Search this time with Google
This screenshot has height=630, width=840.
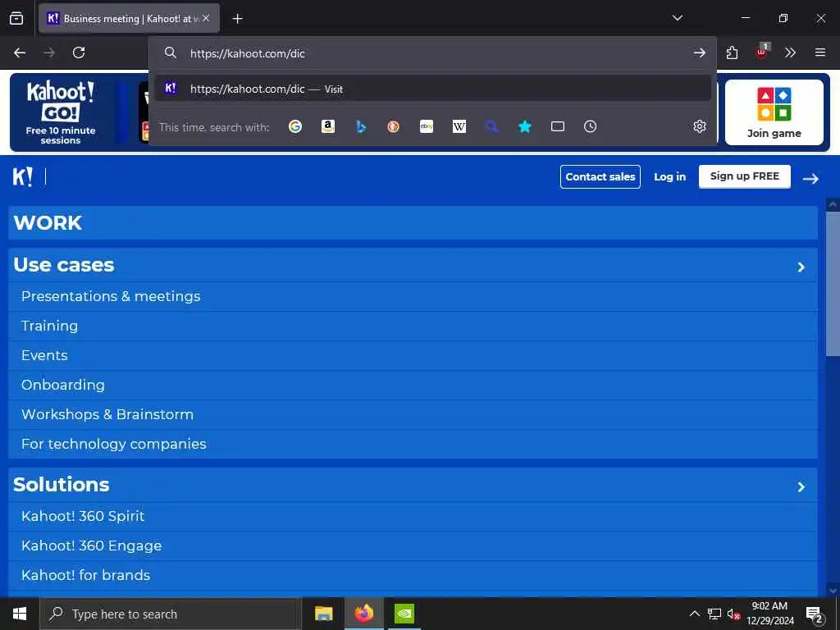point(295,126)
